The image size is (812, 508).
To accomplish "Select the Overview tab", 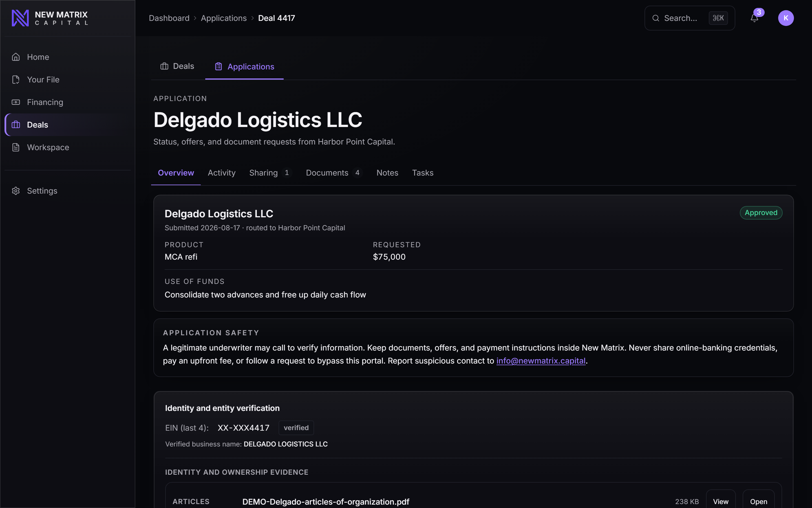I will pyautogui.click(x=176, y=173).
